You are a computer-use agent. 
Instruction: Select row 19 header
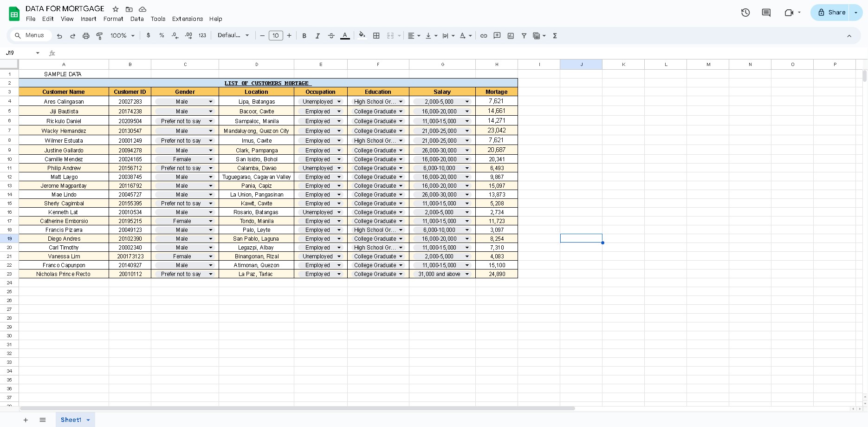[x=9, y=239]
